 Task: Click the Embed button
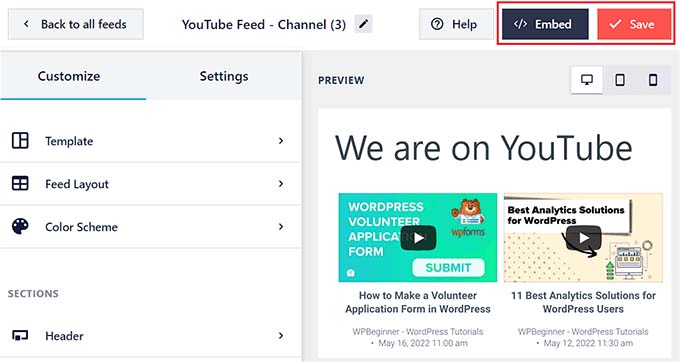pos(545,24)
